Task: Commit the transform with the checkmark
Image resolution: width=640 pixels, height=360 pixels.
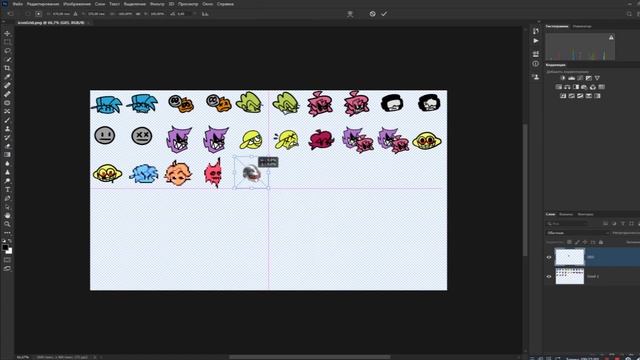Action: (384, 14)
